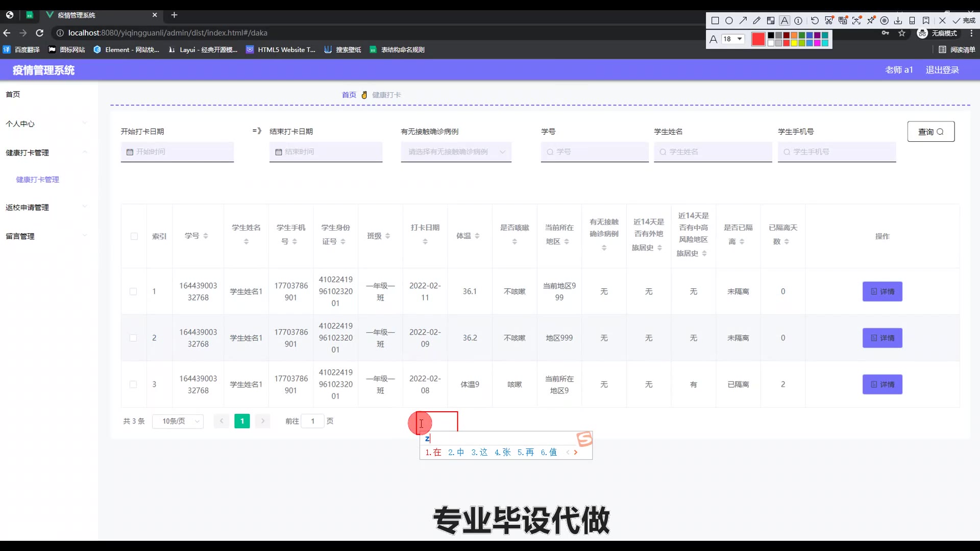Open a new browser tab
980x551 pixels.
[174, 15]
